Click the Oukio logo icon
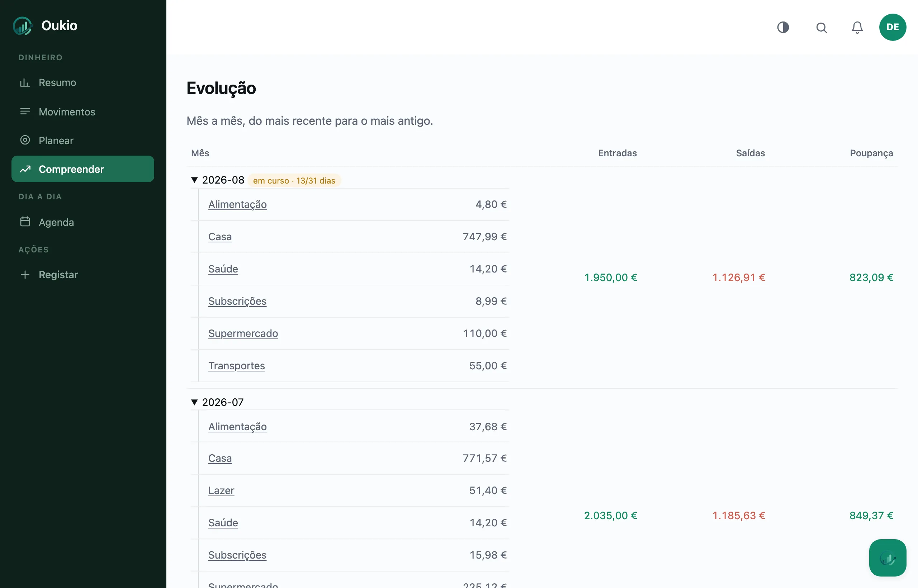918x588 pixels. pos(23,26)
